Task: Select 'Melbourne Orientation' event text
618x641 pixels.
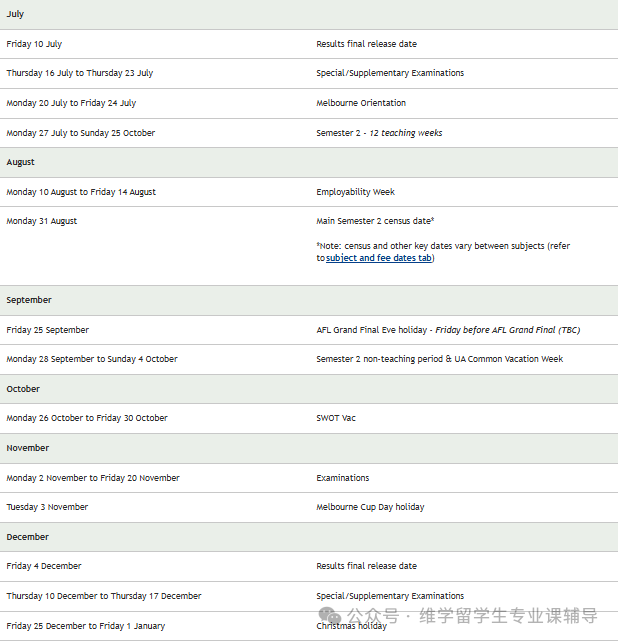Action: click(361, 103)
